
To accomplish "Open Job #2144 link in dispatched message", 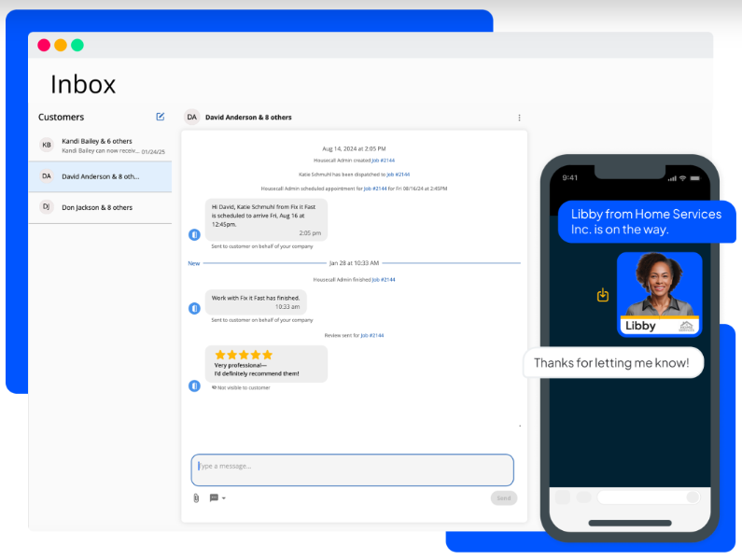I will [398, 175].
